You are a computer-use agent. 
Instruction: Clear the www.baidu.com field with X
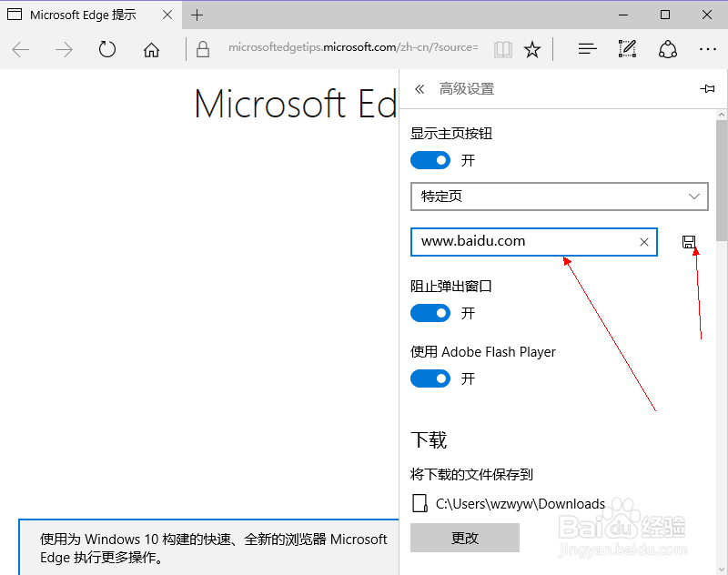[644, 242]
